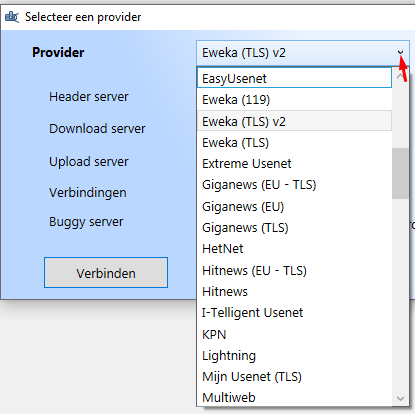Click the scrollbar down arrow
The width and height of the screenshot is (415, 414).
pos(400,398)
